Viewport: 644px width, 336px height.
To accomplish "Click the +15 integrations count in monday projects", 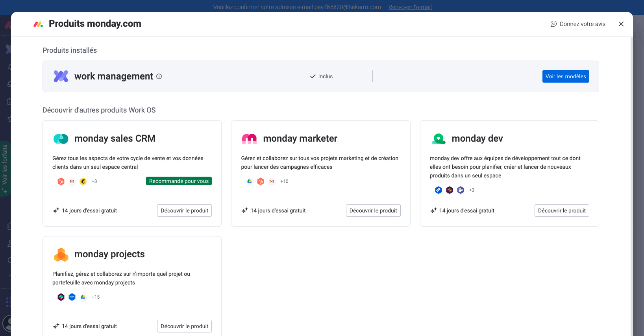I will click(x=96, y=297).
